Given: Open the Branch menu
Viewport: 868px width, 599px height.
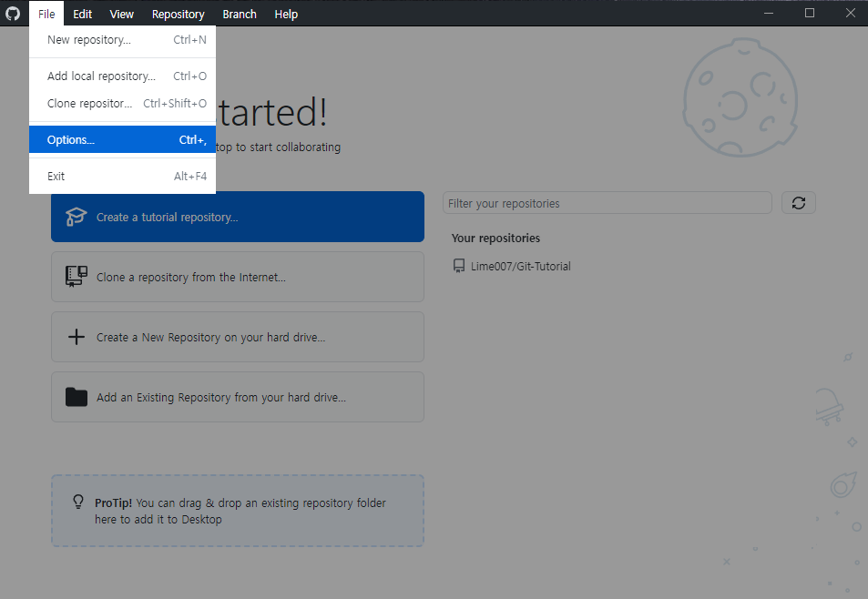Looking at the screenshot, I should 240,14.
